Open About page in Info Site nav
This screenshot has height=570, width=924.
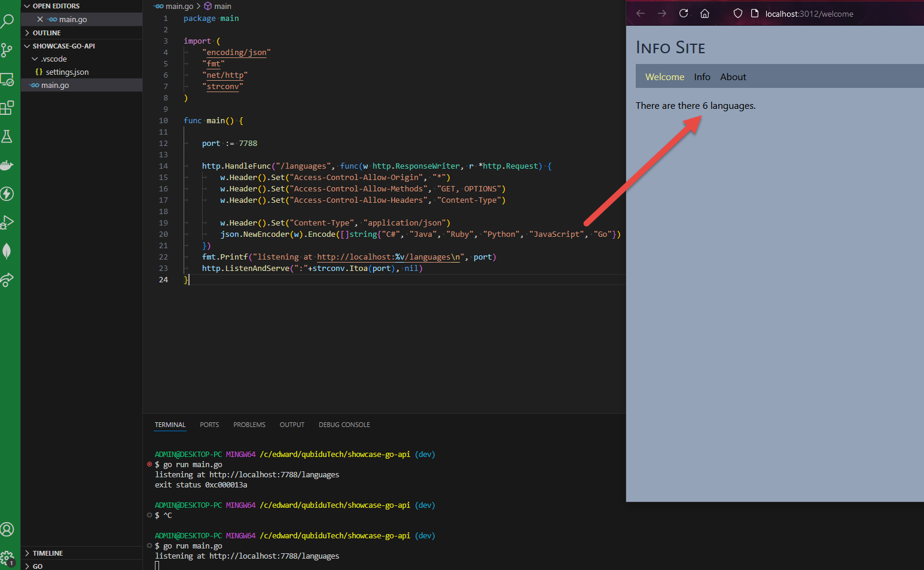(733, 77)
